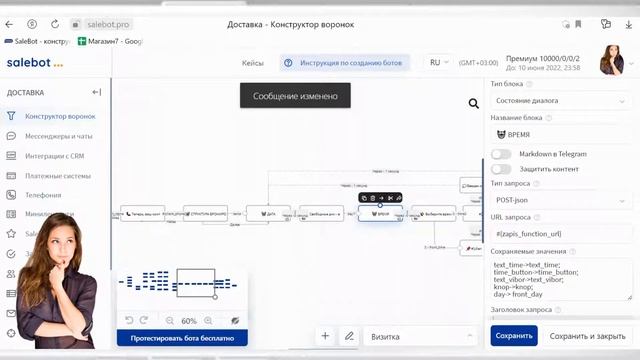The width and height of the screenshot is (640, 360).
Task: Open the Тип запроса dropdown POST-json
Action: [560, 200]
